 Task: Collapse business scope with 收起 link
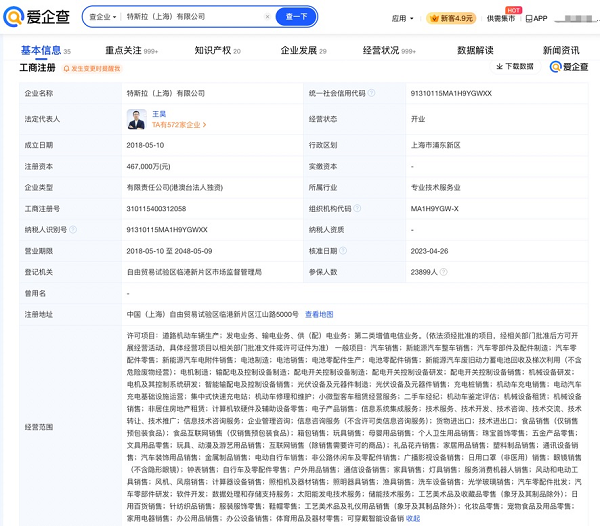coord(413,518)
